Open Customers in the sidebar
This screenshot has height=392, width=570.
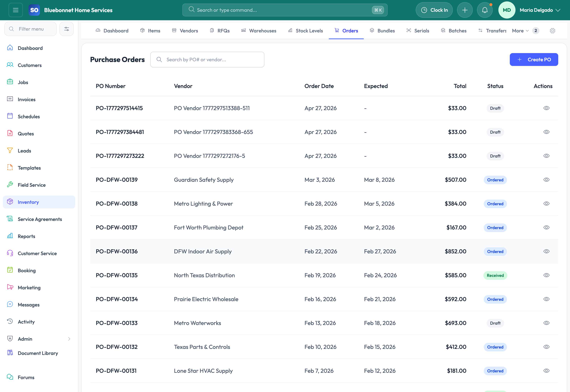coord(39,65)
